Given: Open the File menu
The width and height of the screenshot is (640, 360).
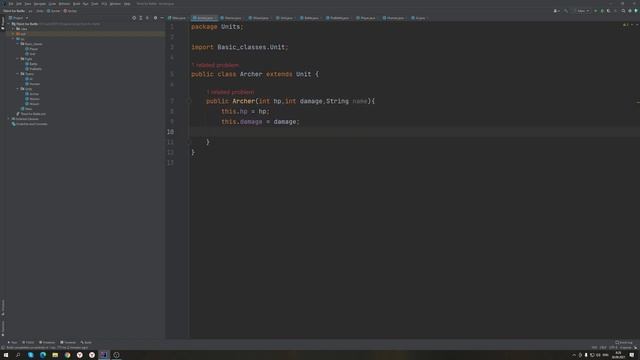Looking at the screenshot, I should tap(11, 4).
